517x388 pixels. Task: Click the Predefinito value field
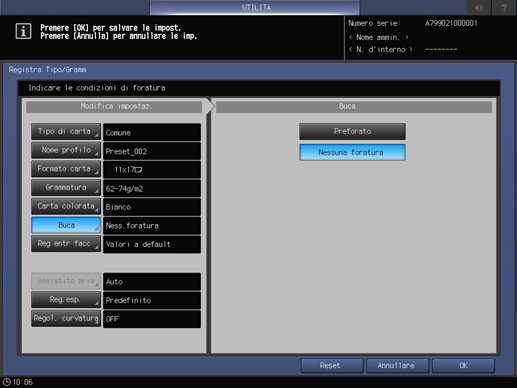point(152,300)
